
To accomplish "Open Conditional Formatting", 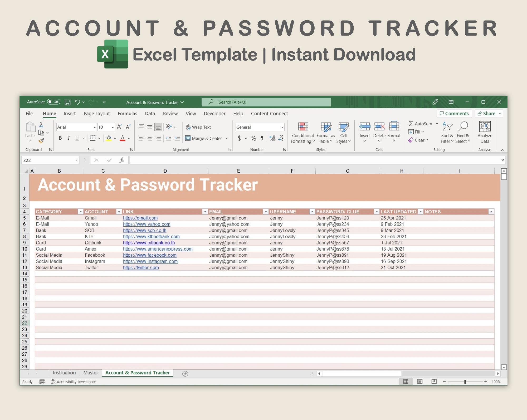I will (x=303, y=133).
